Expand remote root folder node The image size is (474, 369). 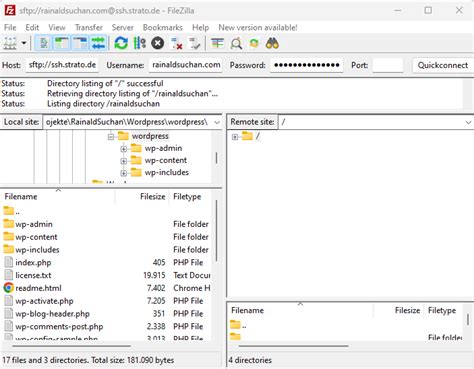(x=235, y=137)
